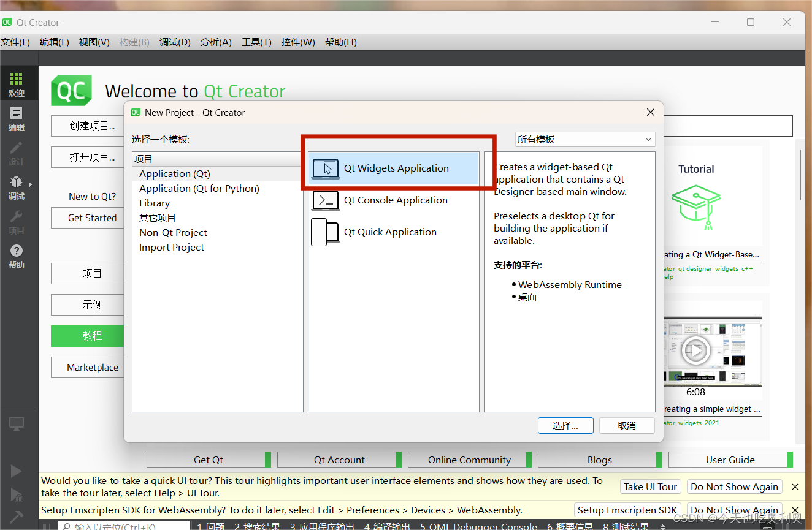Click the 取消 cancel button
The height and width of the screenshot is (530, 812).
pyautogui.click(x=627, y=425)
